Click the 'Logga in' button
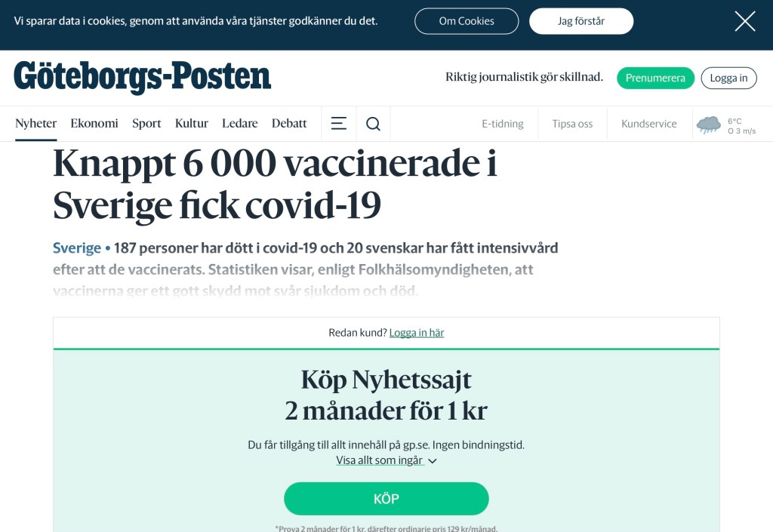 [728, 78]
